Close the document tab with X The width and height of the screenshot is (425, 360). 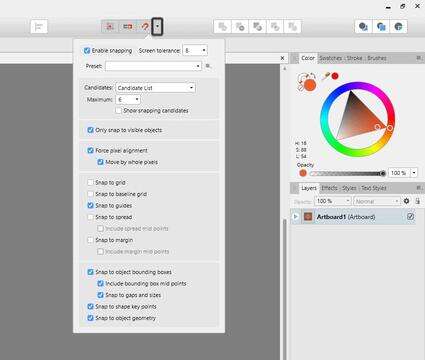[282, 58]
